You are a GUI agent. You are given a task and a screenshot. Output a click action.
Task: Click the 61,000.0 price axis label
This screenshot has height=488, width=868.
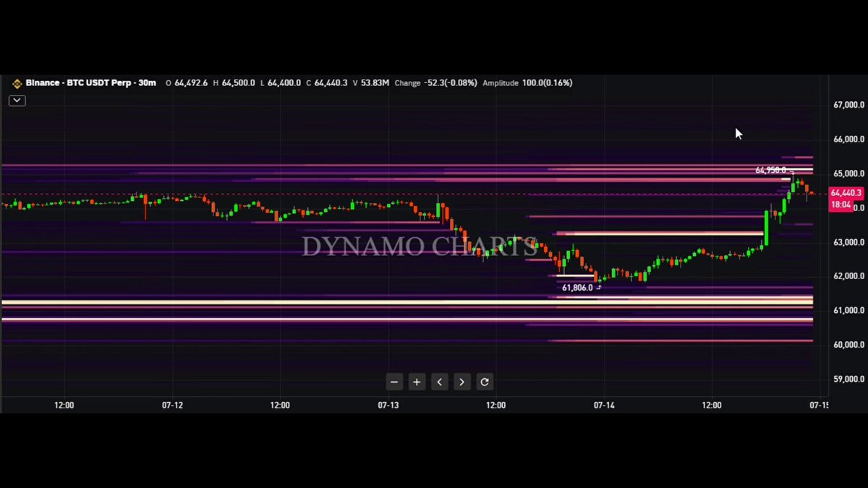click(848, 310)
